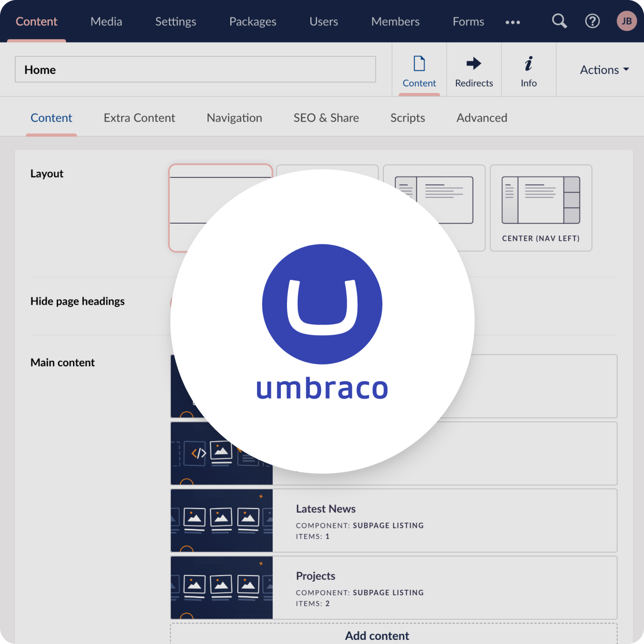Go to the Settings section
The image size is (644, 644).
175,21
